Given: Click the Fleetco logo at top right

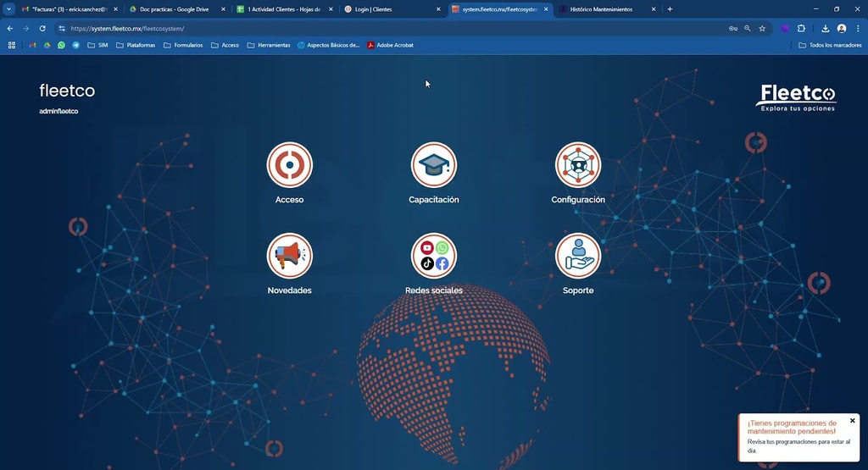Looking at the screenshot, I should click(797, 97).
